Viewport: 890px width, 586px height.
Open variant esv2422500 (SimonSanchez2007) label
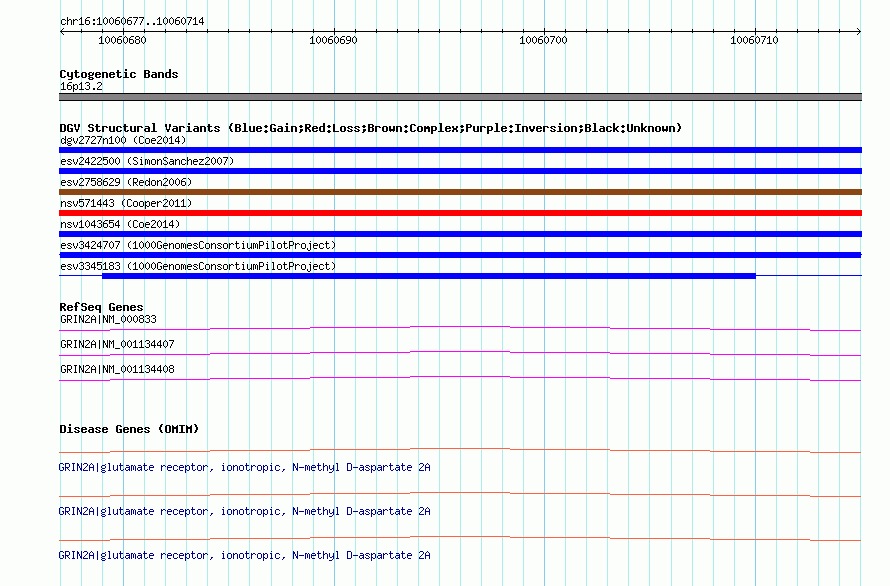147,161
